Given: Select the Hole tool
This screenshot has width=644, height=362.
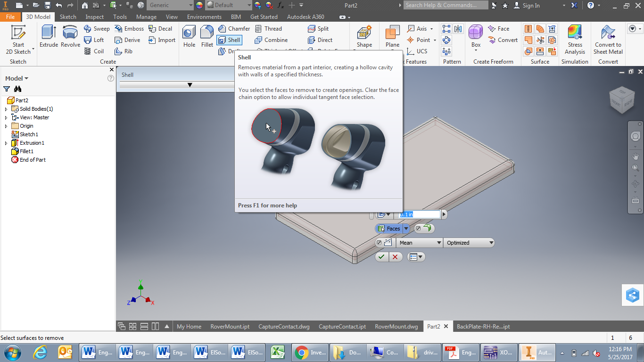Looking at the screenshot, I should point(189,36).
